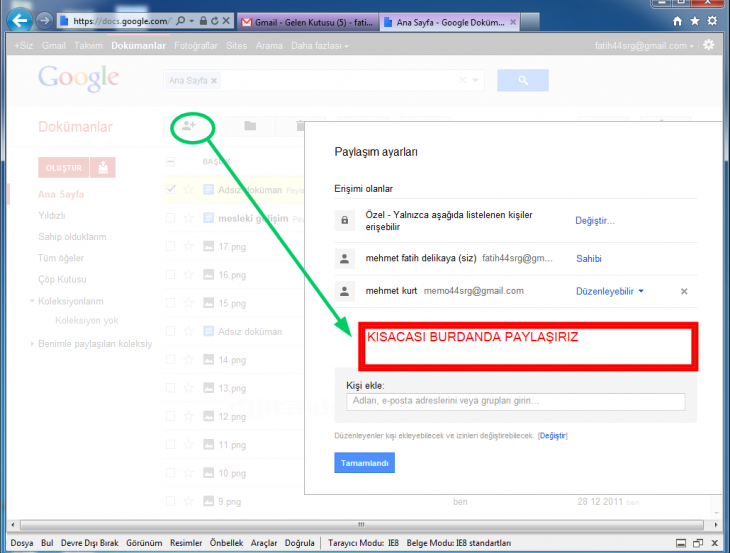The image size is (730, 553).
Task: Uncheck the Adsız doküman checked row
Action: [x=170, y=189]
